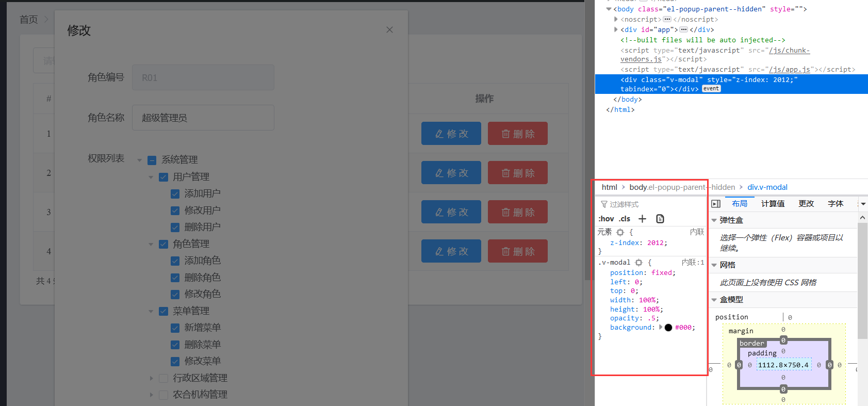The image size is (868, 406).
Task: Click the event badge on the v-modal div
Action: tap(711, 89)
